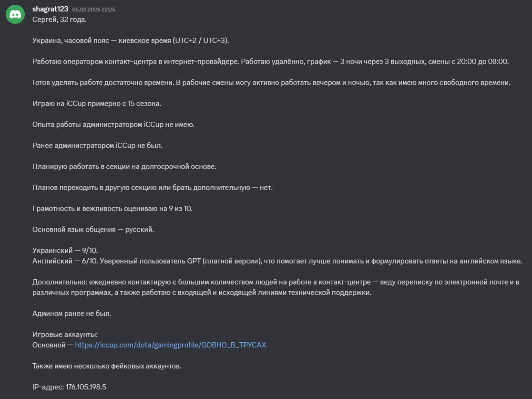
Task: Click 'Опыта работы администратором iCCup не имею'
Action: (113, 125)
